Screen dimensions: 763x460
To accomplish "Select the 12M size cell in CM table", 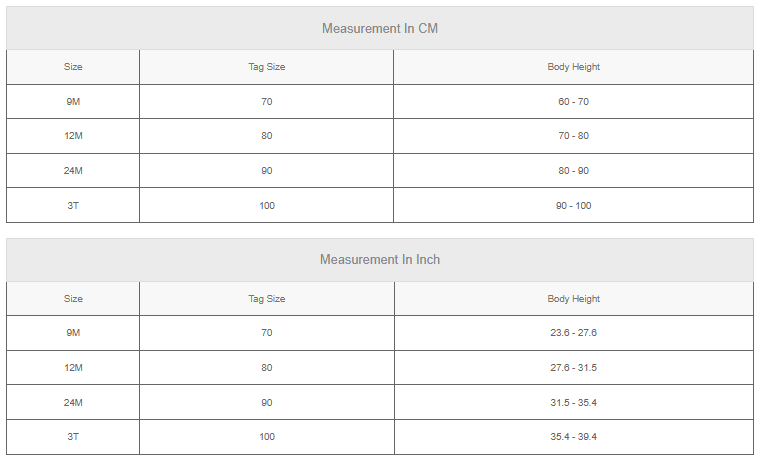I will (73, 136).
